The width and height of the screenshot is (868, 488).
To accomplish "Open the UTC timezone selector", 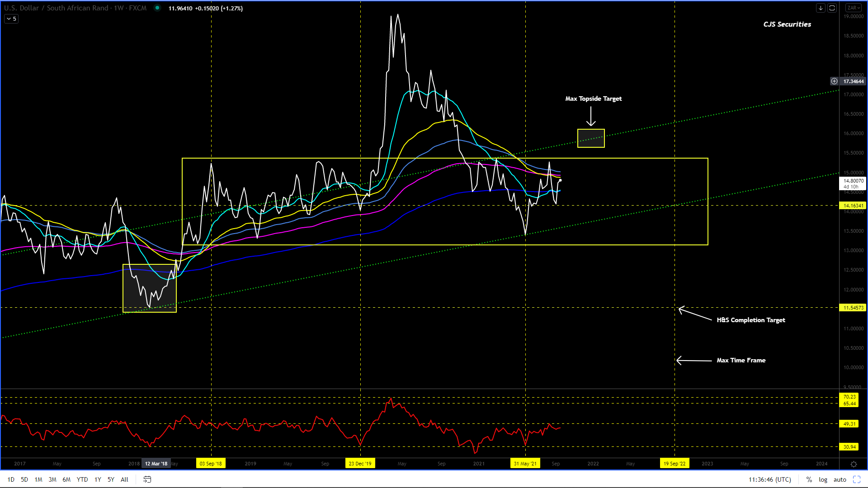I will [770, 479].
